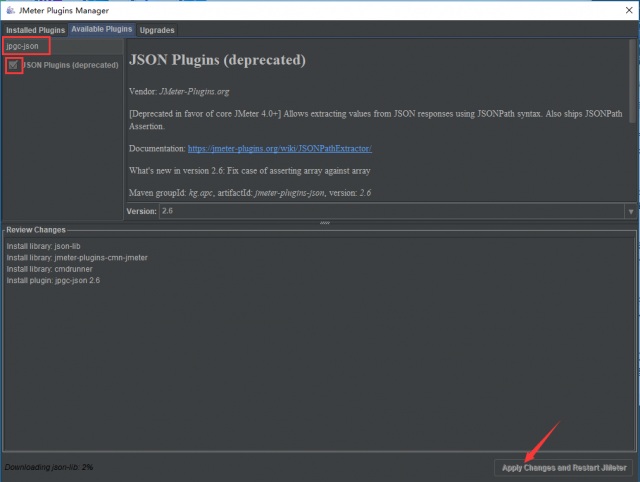Click the JMeter feather icon in title bar
Viewport: 640px width, 482px height.
click(x=9, y=9)
